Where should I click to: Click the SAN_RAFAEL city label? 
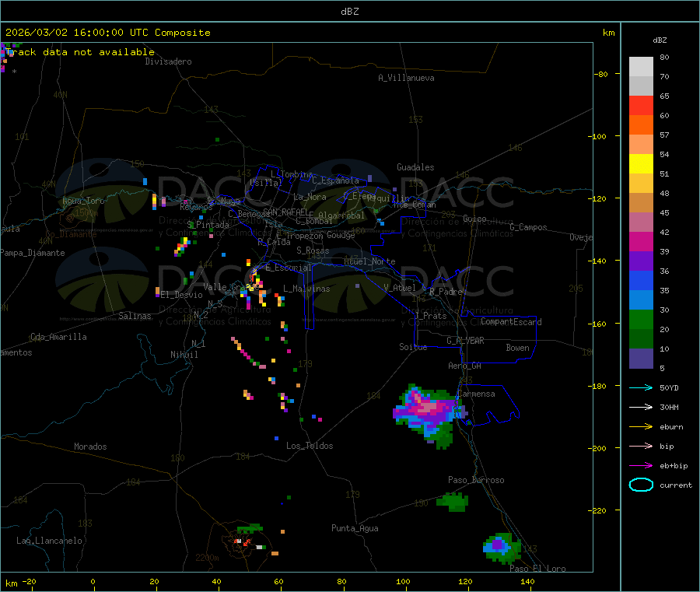(285, 212)
